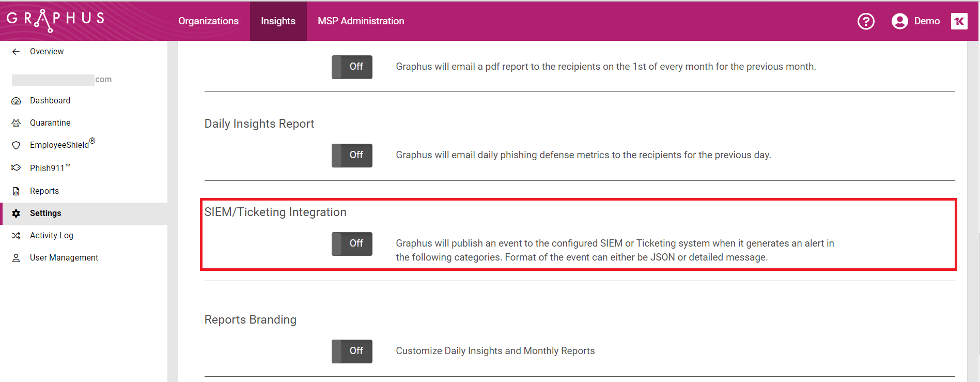
Task: Open the Activity Log page
Action: [x=52, y=236]
